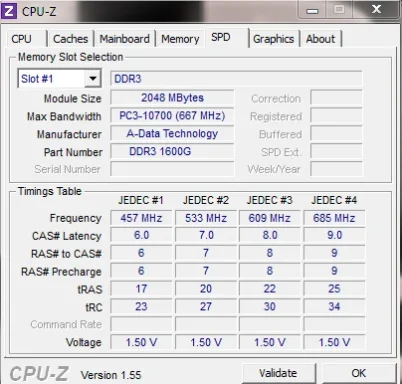Click the RAS# to CAS# label

[x=66, y=254]
